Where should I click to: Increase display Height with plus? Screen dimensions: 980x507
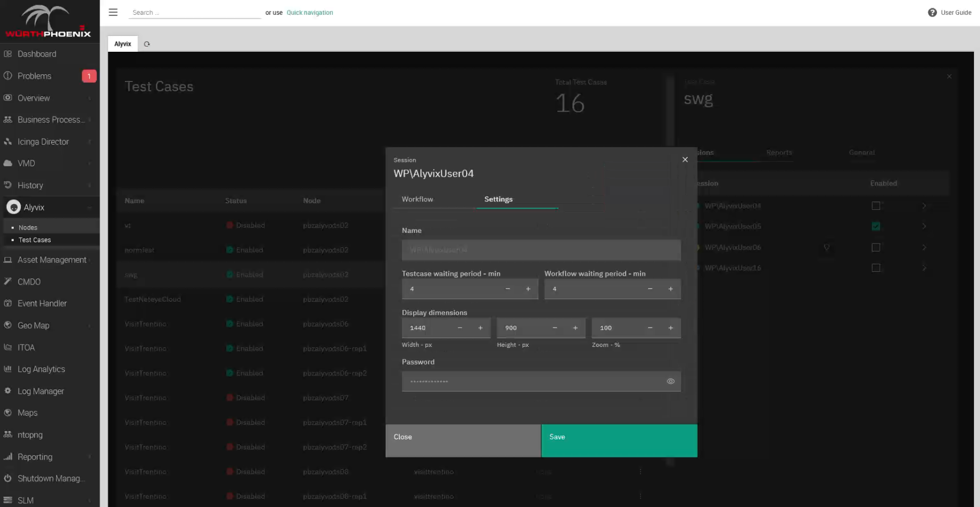[x=576, y=328]
